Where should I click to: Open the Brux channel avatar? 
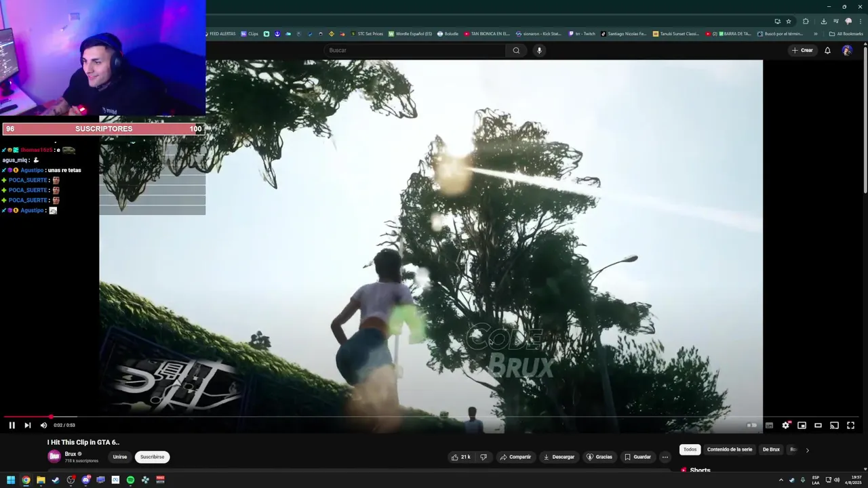54,456
